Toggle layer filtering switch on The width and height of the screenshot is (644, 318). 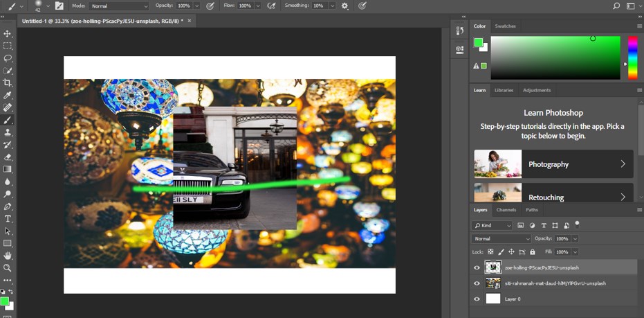577,224
